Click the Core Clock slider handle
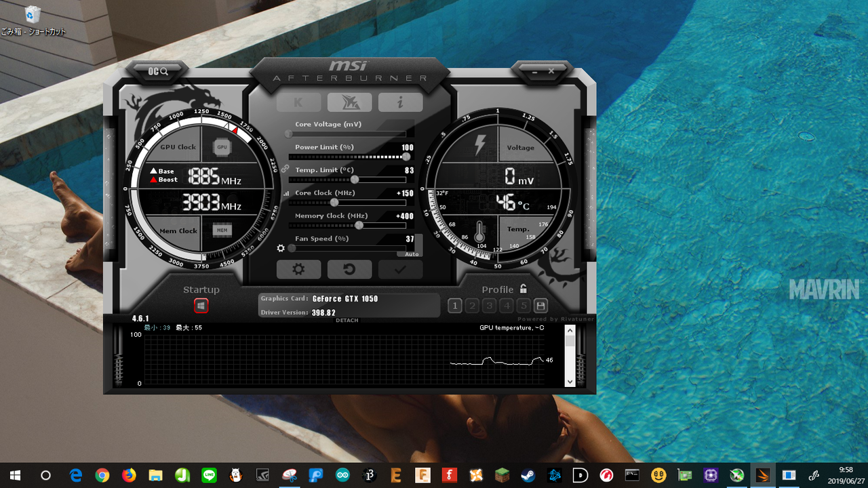This screenshot has width=868, height=488. click(x=334, y=203)
